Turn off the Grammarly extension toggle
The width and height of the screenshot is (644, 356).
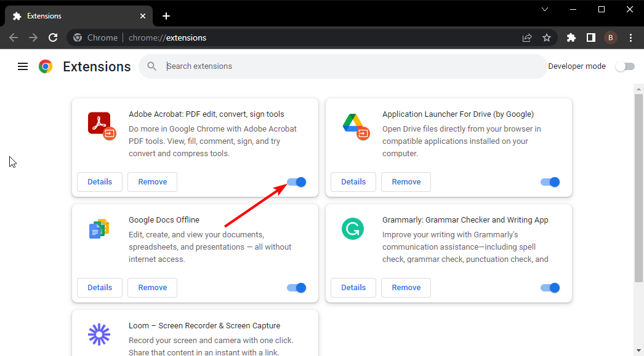coord(549,287)
